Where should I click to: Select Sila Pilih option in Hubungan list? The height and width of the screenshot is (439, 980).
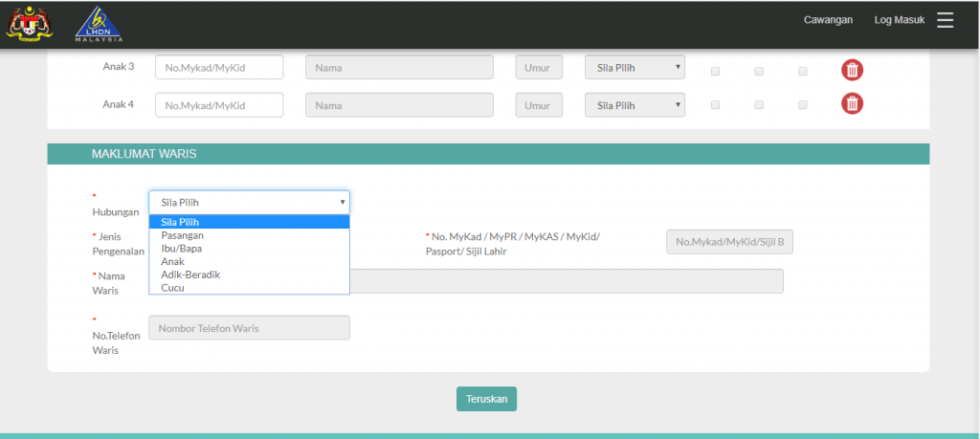(x=250, y=222)
